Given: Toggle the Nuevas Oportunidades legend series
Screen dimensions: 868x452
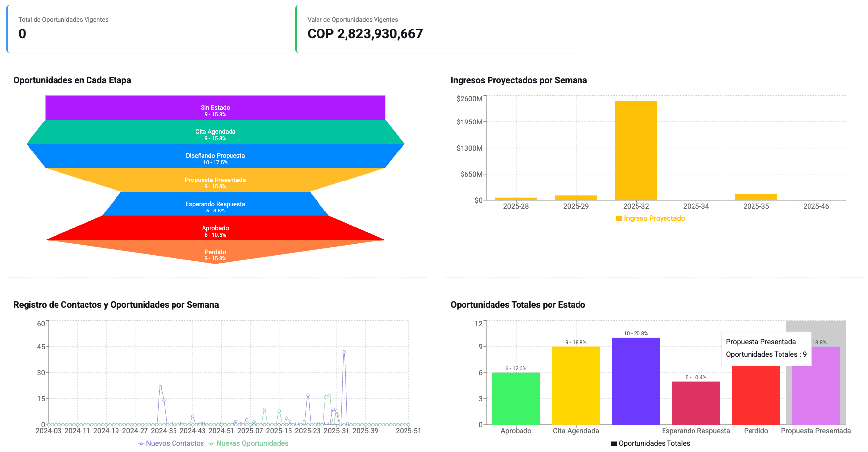Looking at the screenshot, I should coord(248,444).
